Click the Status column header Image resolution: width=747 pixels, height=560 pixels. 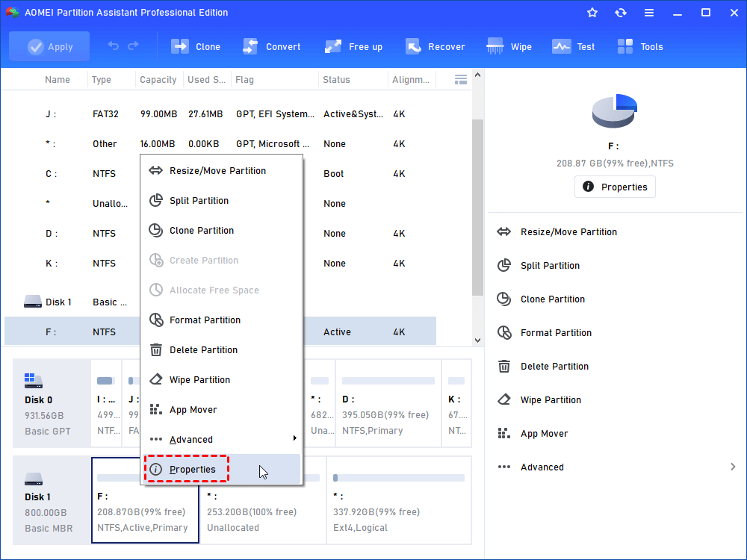tap(336, 80)
